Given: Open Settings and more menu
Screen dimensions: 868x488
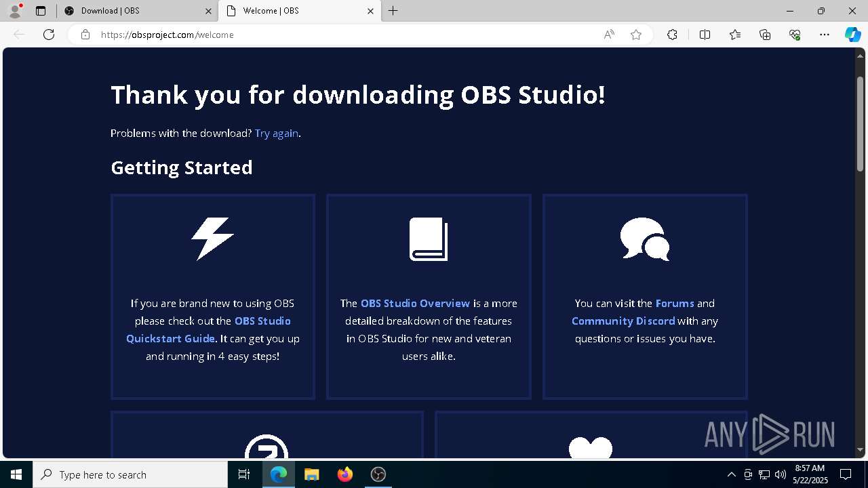Looking at the screenshot, I should point(825,35).
